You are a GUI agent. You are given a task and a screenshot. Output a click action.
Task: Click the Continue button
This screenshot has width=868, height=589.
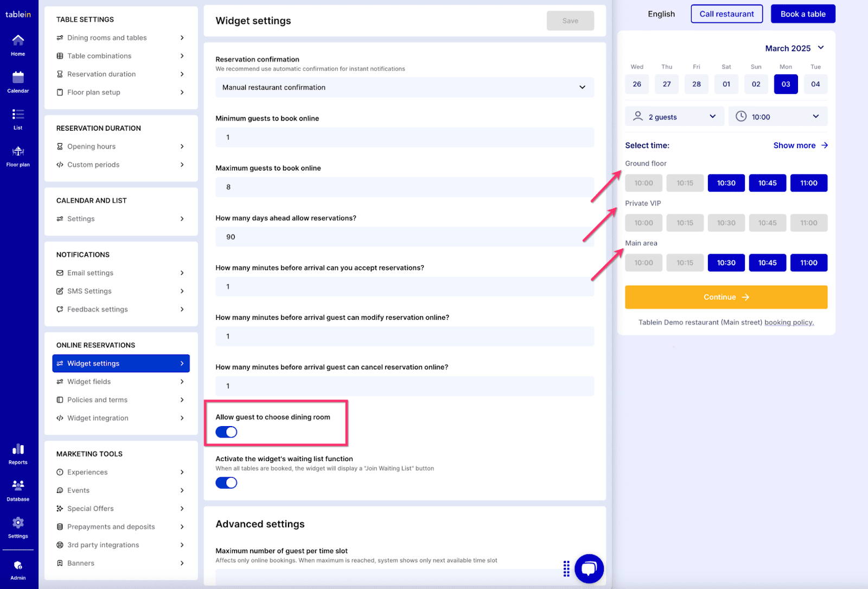pos(726,297)
